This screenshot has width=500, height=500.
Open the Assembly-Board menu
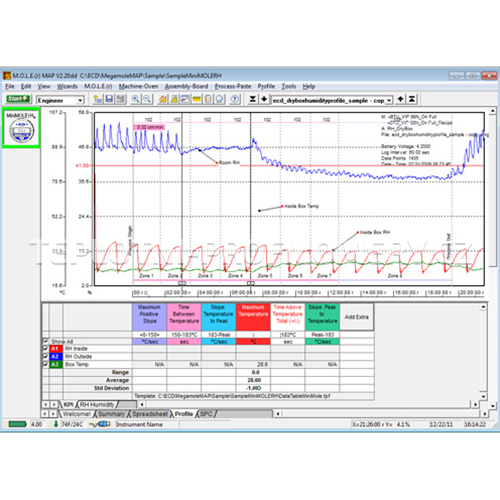click(186, 86)
